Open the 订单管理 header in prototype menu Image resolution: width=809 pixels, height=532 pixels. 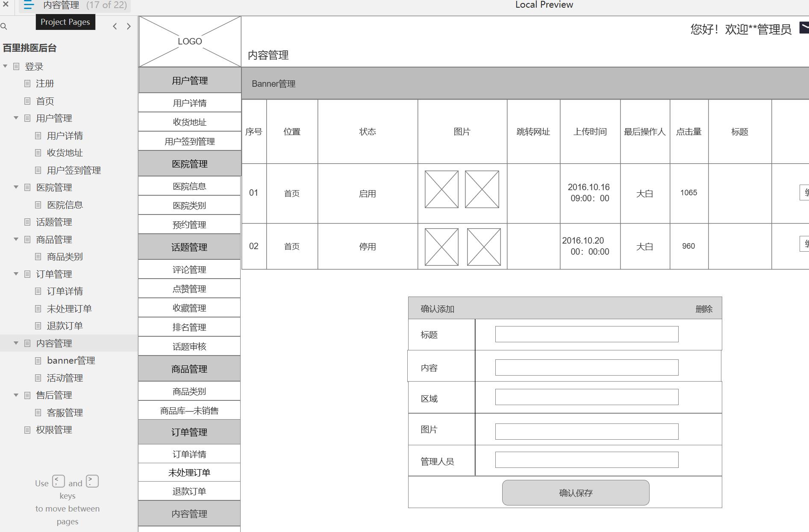[189, 432]
